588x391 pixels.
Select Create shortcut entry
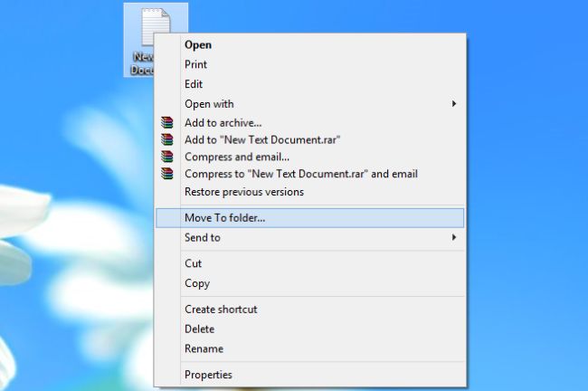point(310,310)
